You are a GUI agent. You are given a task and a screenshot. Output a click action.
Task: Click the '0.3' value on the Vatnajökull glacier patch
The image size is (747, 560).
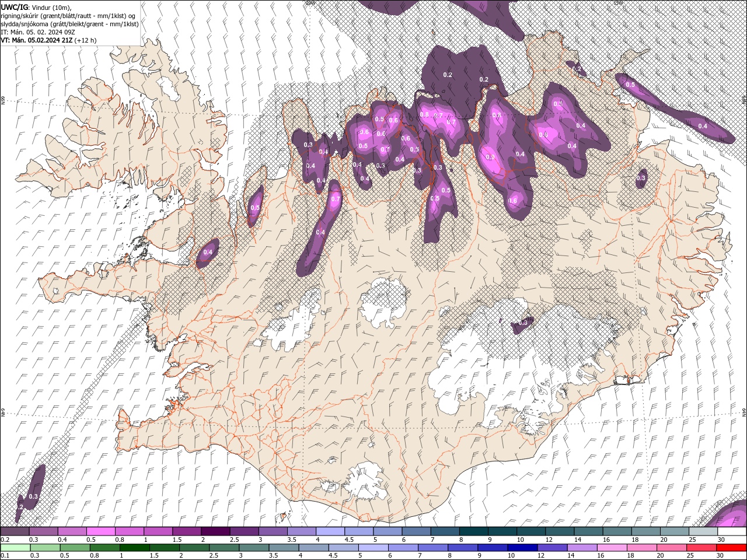point(523,322)
